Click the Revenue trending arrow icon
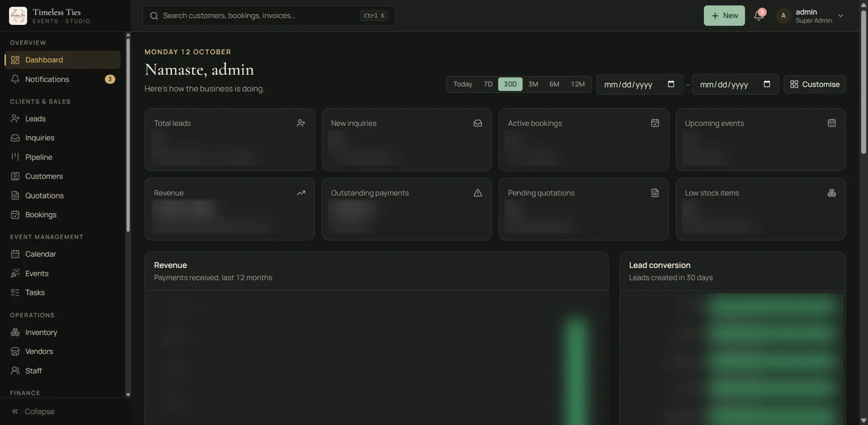This screenshot has height=425, width=868. click(x=301, y=193)
